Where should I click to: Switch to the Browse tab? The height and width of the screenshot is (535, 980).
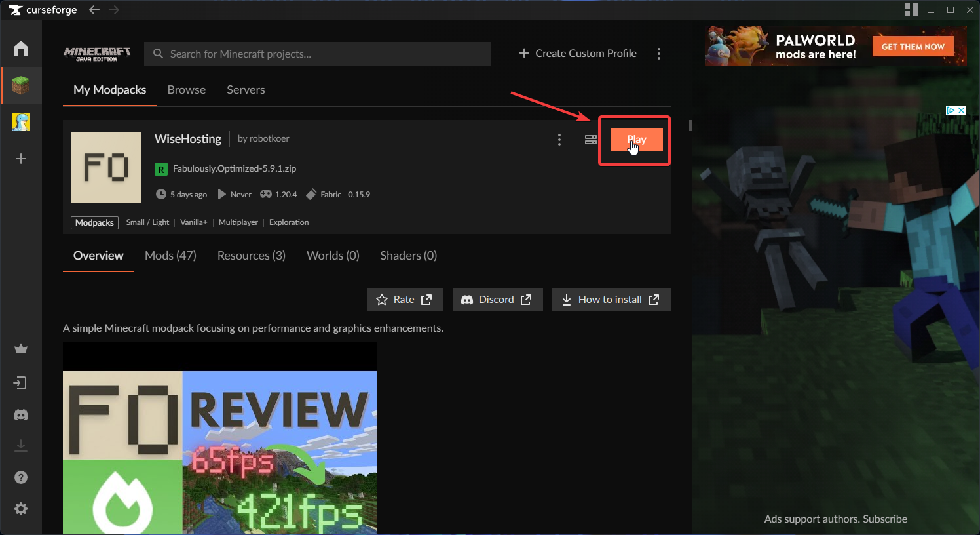point(187,90)
